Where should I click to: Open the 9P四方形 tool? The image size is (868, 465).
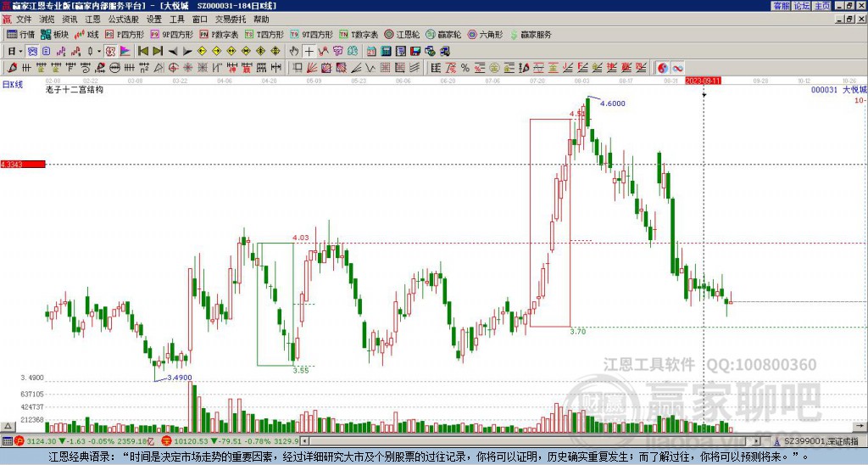[x=171, y=34]
